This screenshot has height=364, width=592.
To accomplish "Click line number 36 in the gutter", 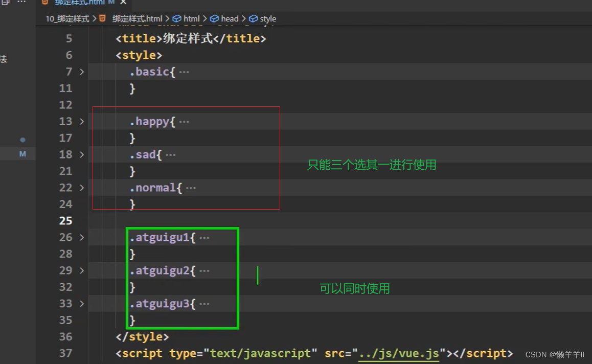I will 65,337.
